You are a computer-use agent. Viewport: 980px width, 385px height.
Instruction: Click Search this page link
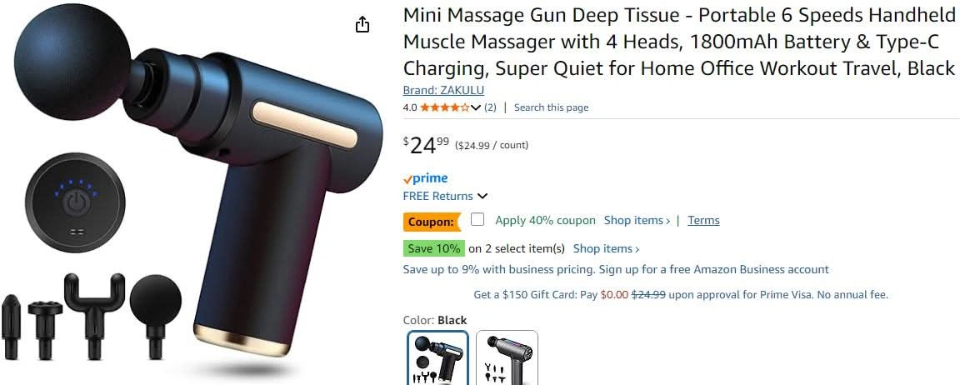(552, 107)
